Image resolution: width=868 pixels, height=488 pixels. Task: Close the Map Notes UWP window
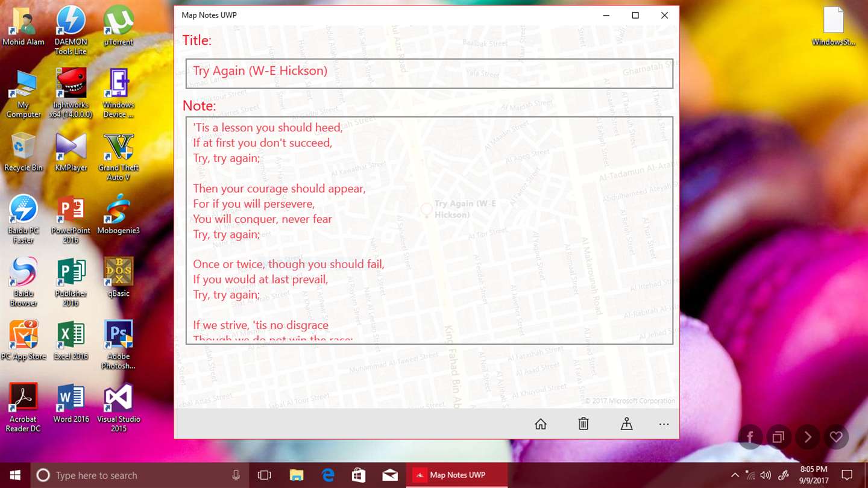[664, 15]
